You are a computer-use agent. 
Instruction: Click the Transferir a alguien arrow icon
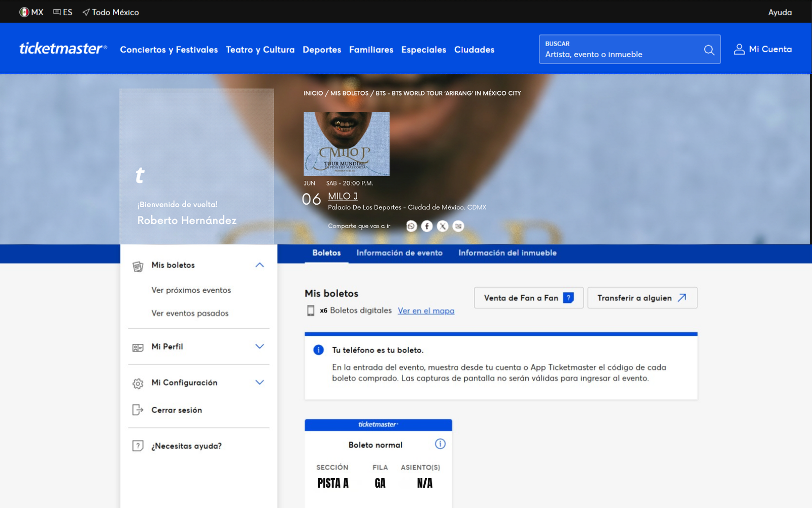click(x=682, y=298)
